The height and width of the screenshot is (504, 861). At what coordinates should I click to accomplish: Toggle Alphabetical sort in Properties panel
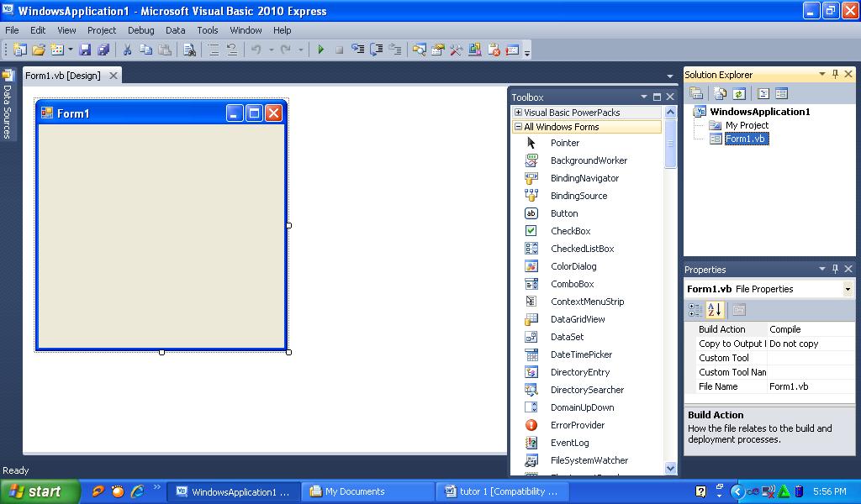(x=715, y=310)
